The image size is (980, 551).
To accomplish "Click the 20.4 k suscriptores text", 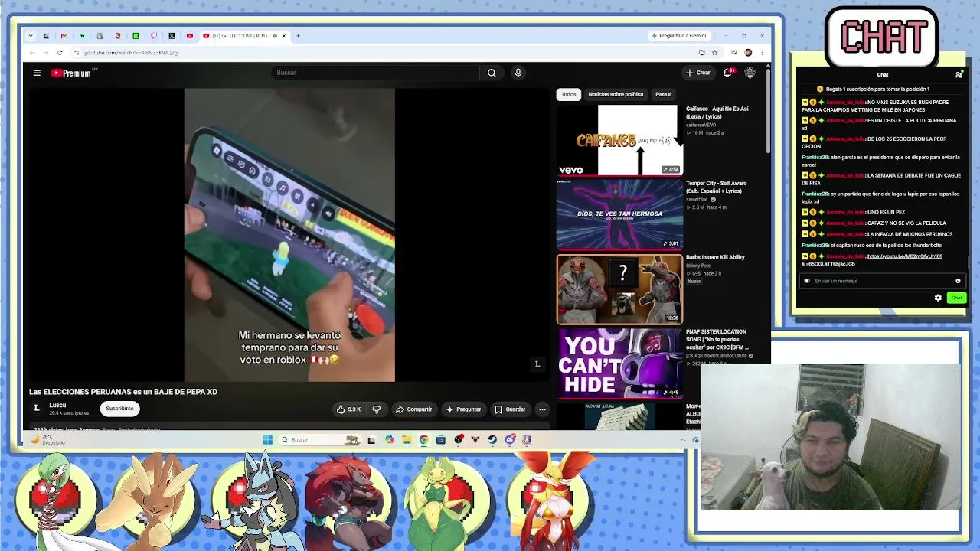I will [69, 413].
